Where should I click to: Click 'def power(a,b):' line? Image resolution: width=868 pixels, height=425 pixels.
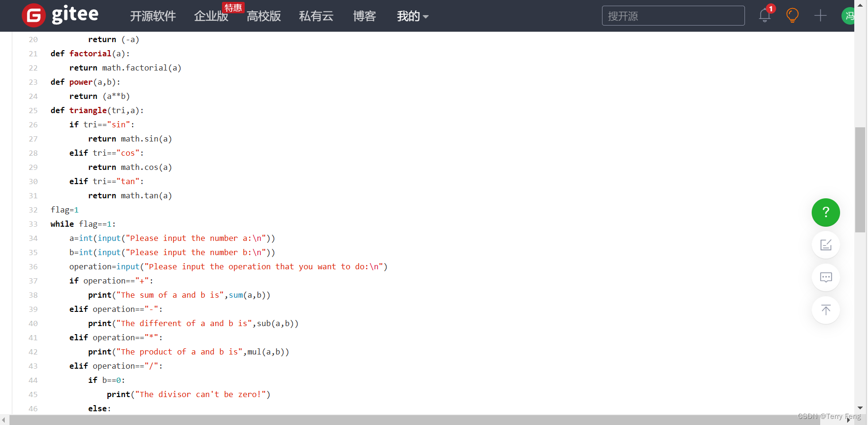(x=85, y=82)
